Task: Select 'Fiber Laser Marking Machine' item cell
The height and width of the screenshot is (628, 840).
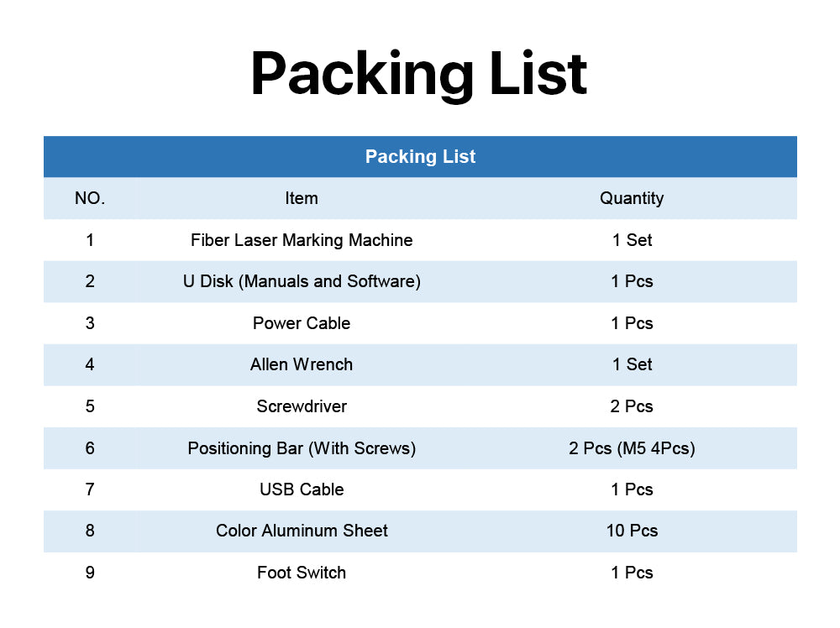Action: [x=302, y=240]
